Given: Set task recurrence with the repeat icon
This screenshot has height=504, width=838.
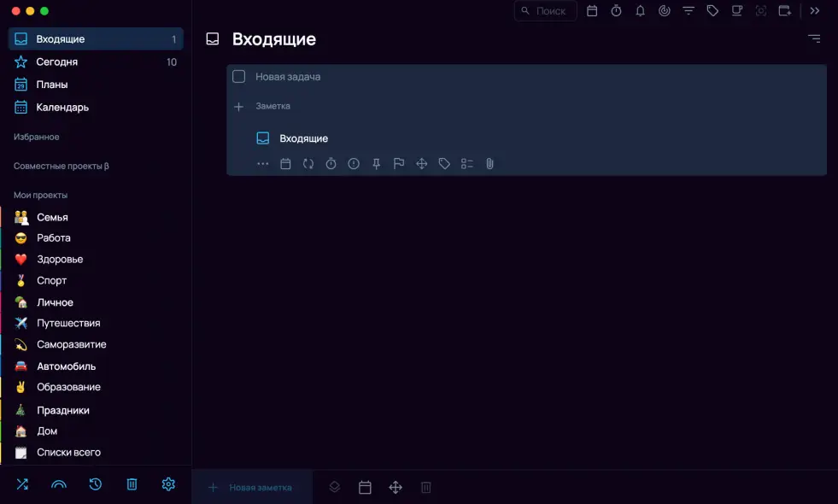Looking at the screenshot, I should point(308,163).
